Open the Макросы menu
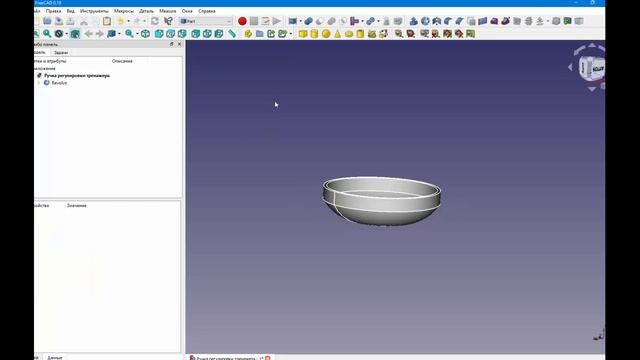Image resolution: width=640 pixels, height=360 pixels. (124, 11)
